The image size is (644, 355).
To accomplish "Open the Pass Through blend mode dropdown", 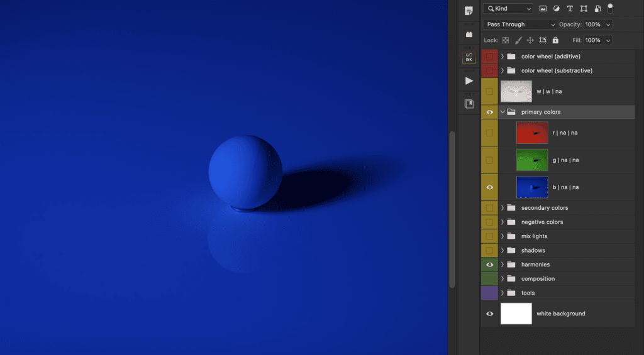I will tap(520, 25).
